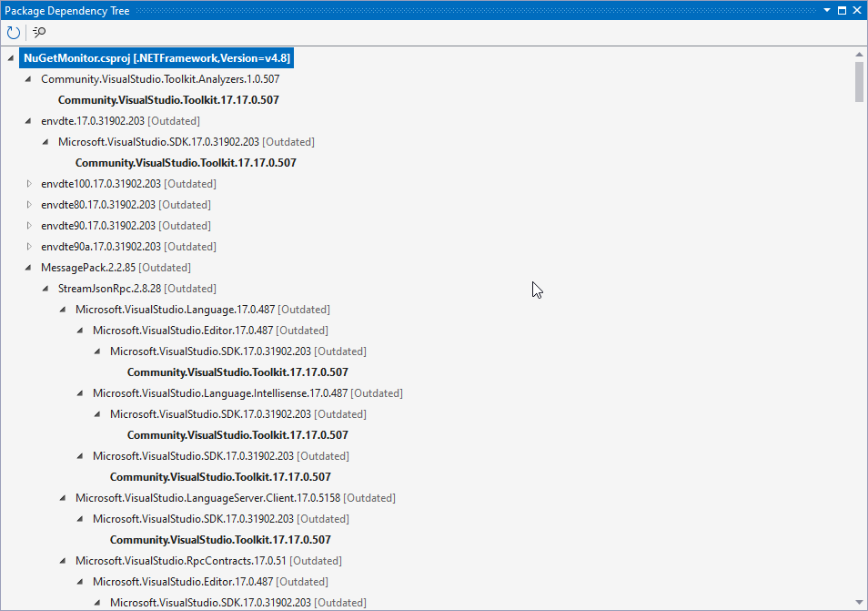868x611 pixels.
Task: Collapse the MessagePack.2.2.85 node
Action: click(x=28, y=268)
